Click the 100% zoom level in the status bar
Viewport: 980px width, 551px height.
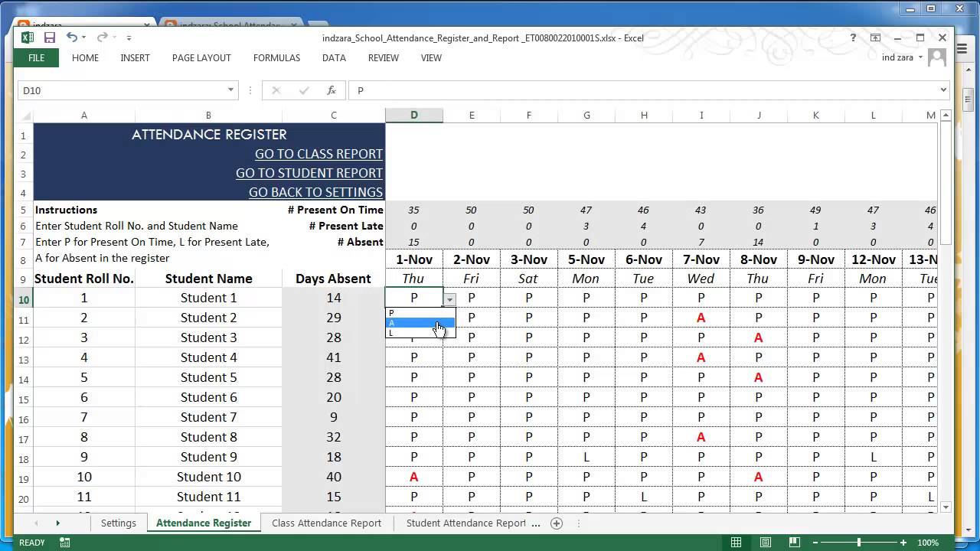[928, 543]
